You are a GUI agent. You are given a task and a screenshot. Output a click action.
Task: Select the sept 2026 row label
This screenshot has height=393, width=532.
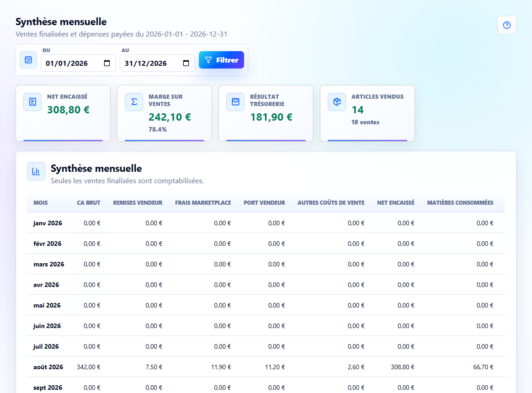tap(48, 388)
